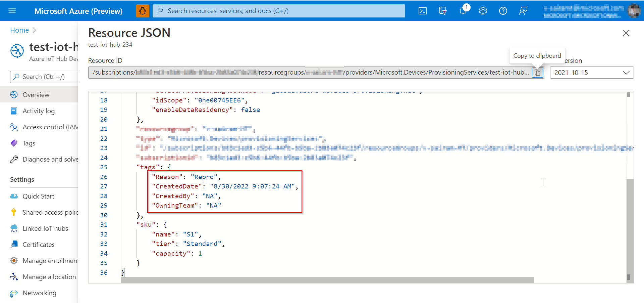Open the portal hamburger menu
644x303 pixels.
pyautogui.click(x=12, y=11)
